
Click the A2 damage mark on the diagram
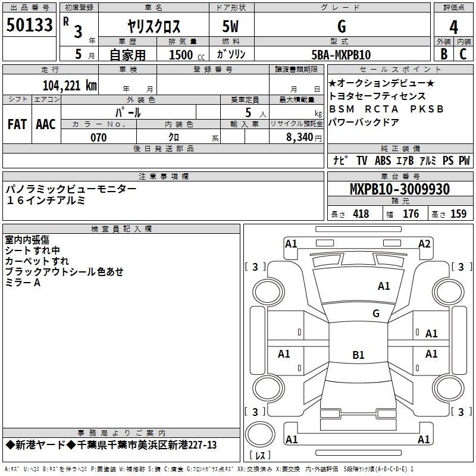tap(424, 244)
